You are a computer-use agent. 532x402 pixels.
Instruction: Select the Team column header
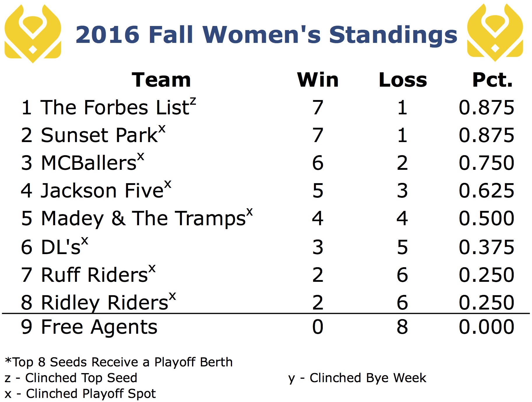click(x=161, y=80)
